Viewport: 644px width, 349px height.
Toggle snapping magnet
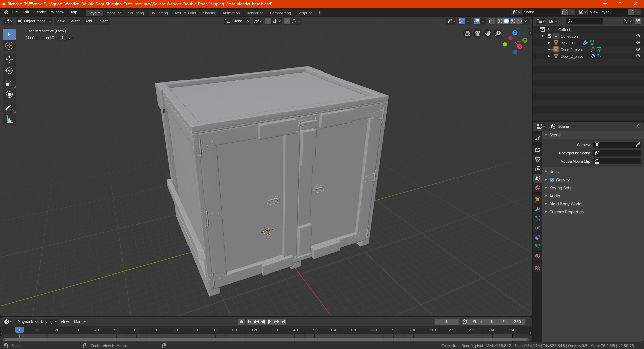[268, 21]
